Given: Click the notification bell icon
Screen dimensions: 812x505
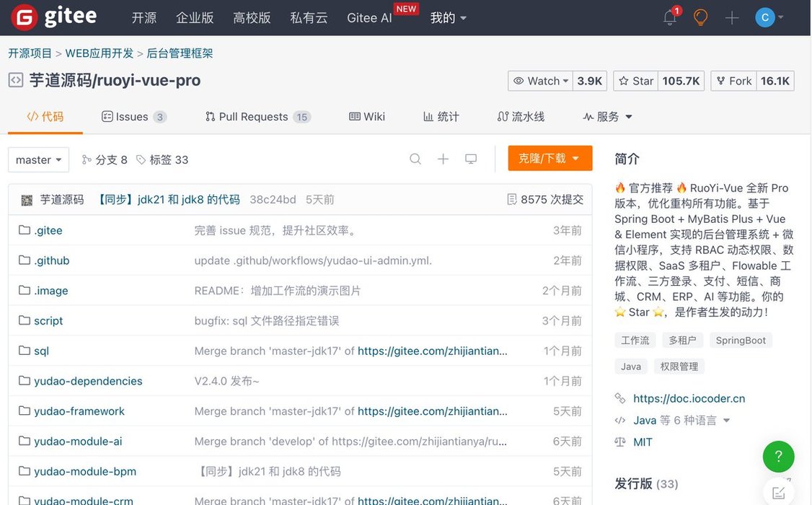Looking at the screenshot, I should pos(670,18).
